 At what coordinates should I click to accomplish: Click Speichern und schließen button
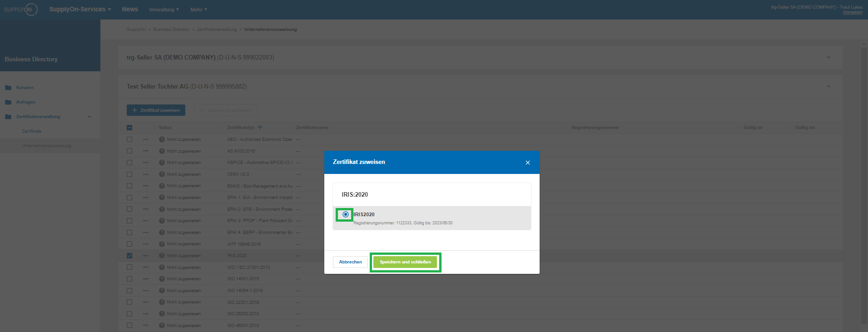pyautogui.click(x=405, y=262)
